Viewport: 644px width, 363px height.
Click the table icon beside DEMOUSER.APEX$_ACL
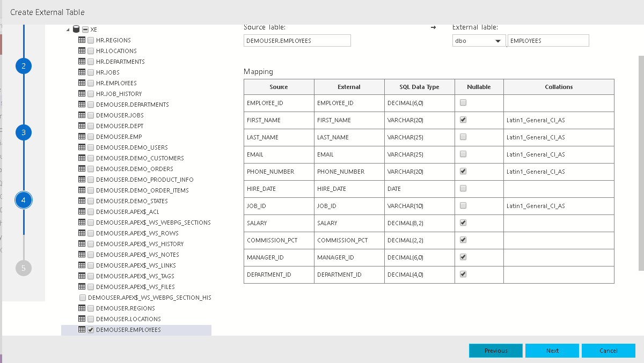tap(82, 212)
